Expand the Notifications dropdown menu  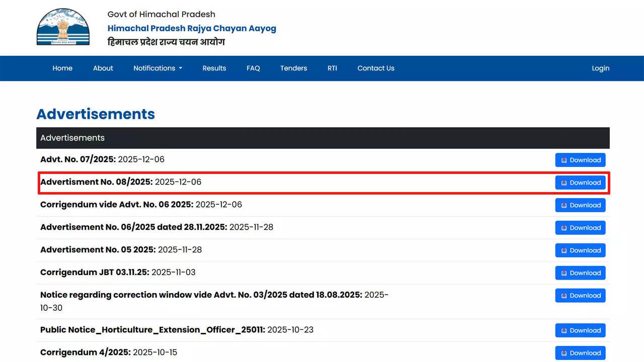coord(157,68)
